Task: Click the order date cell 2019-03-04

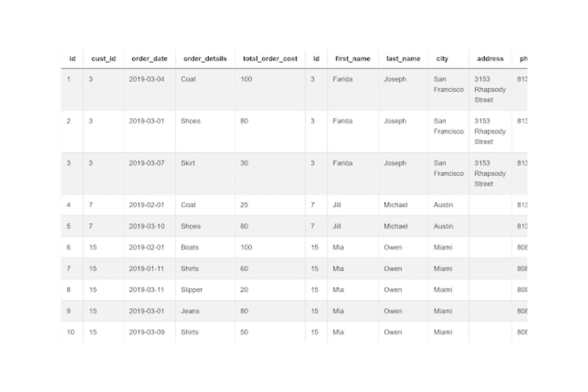Action: click(147, 79)
